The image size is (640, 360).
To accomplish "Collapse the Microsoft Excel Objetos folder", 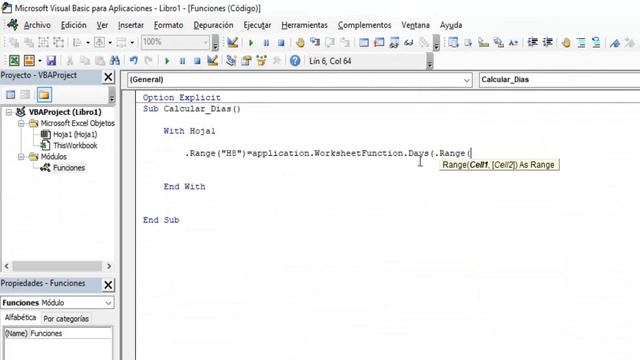I will (21, 123).
